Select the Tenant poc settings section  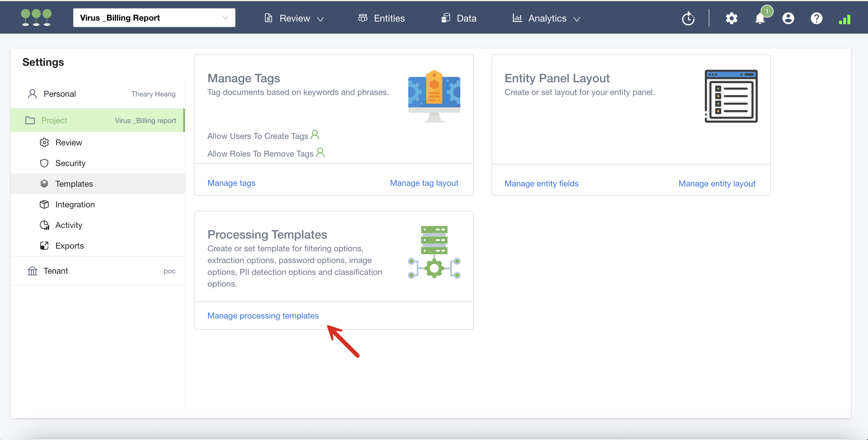pos(98,271)
